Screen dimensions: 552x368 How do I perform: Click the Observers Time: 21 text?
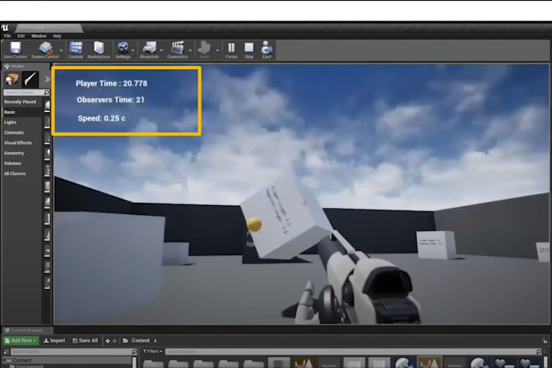tap(111, 100)
